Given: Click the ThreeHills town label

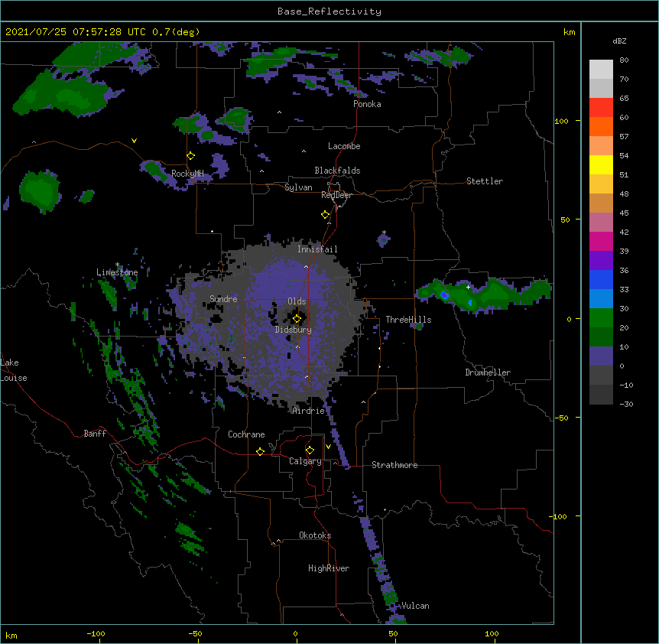Looking at the screenshot, I should tap(408, 320).
